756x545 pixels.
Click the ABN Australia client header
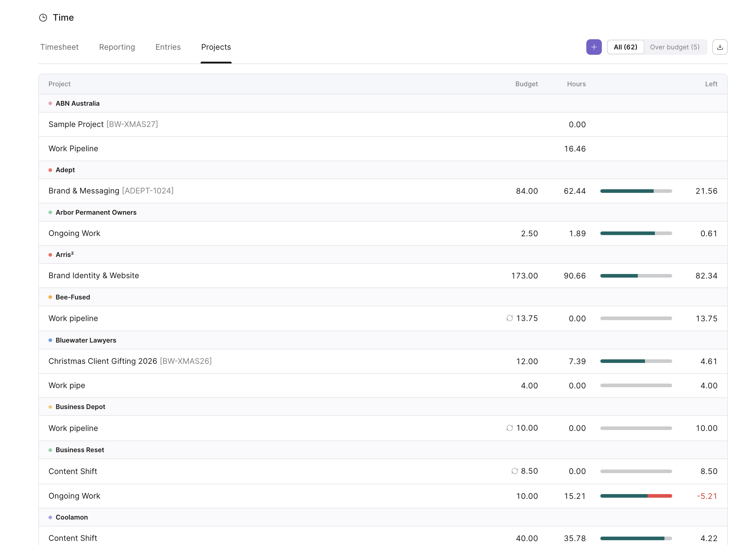383,103
